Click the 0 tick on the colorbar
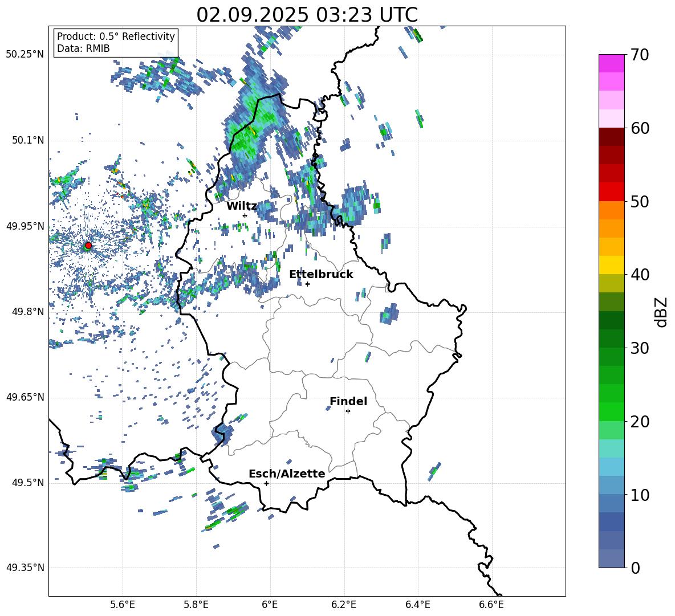 [x=635, y=568]
